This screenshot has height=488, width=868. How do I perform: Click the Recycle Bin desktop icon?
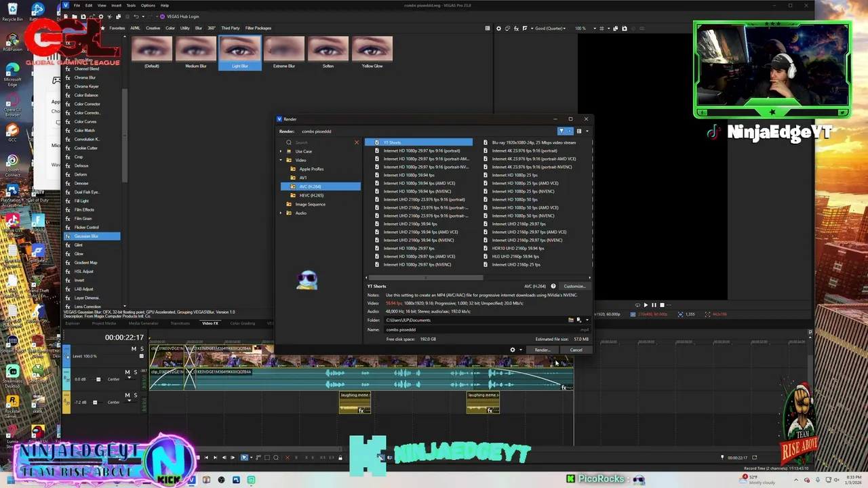12,11
